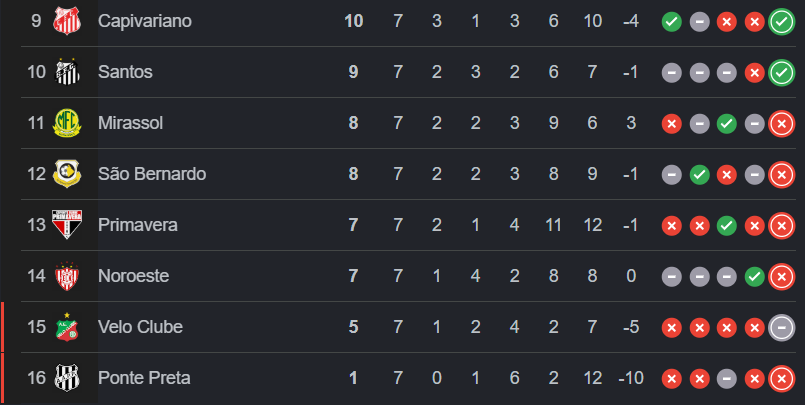Click Noroeste's outlined latest loss icon
The height and width of the screenshot is (405, 805).
click(782, 276)
